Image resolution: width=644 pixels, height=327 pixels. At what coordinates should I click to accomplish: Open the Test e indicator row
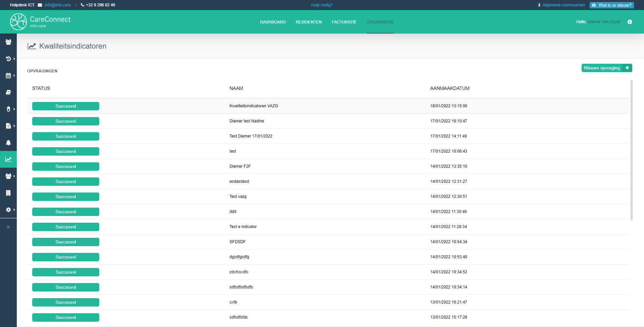[x=328, y=227]
